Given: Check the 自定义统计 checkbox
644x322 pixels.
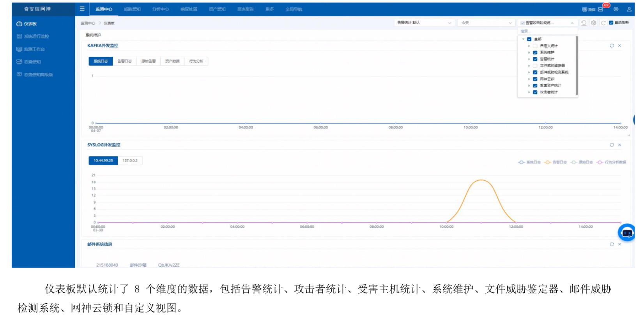Looking at the screenshot, I should click(x=535, y=46).
